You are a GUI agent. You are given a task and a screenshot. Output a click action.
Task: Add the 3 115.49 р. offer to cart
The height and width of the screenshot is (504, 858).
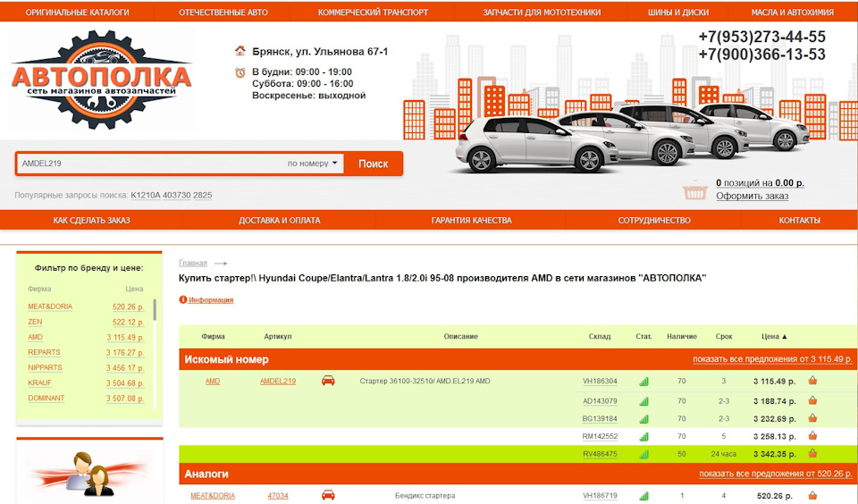pyautogui.click(x=812, y=381)
